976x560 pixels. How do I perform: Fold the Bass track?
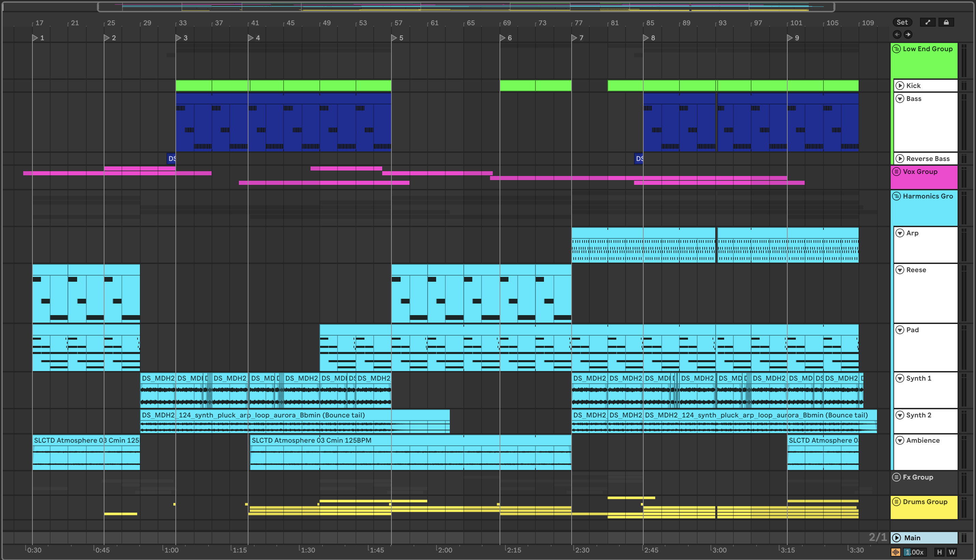pyautogui.click(x=900, y=99)
